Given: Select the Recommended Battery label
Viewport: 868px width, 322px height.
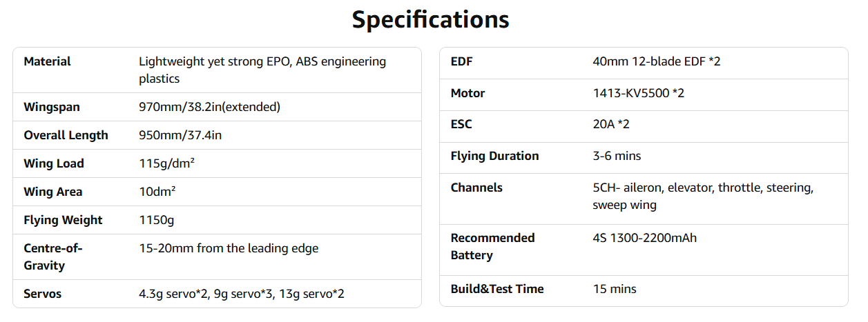Looking at the screenshot, I should [492, 246].
